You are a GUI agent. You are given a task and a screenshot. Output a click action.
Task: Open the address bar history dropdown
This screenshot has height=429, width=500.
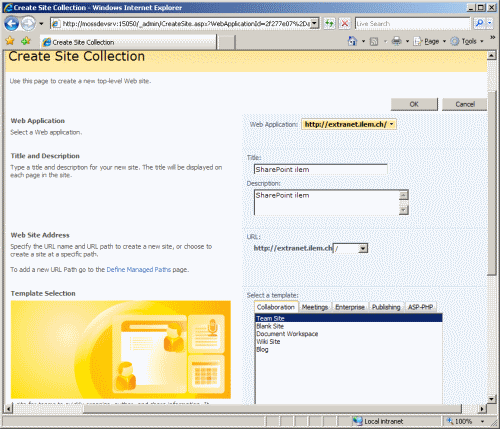315,24
